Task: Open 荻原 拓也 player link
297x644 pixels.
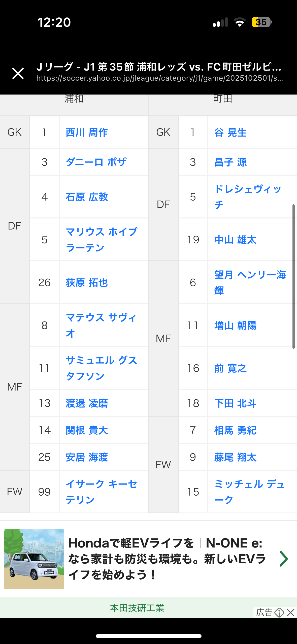Action: coord(87,282)
